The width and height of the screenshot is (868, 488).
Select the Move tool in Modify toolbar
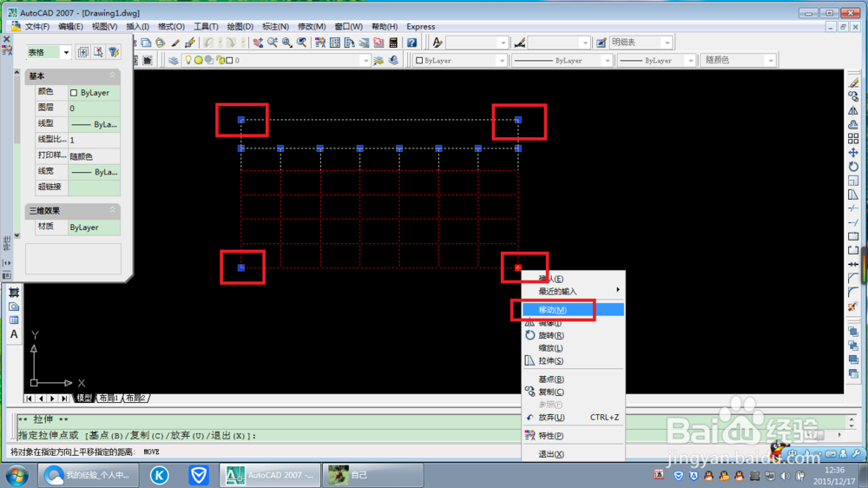(x=853, y=152)
